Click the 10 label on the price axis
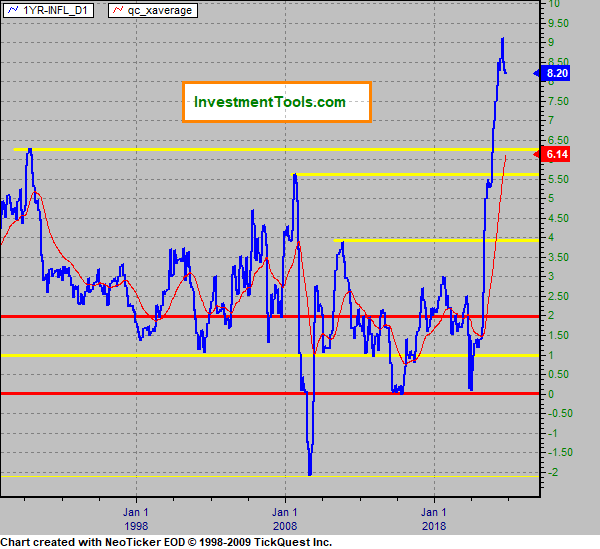Screen dimensions: 600x549 coord(554,4)
